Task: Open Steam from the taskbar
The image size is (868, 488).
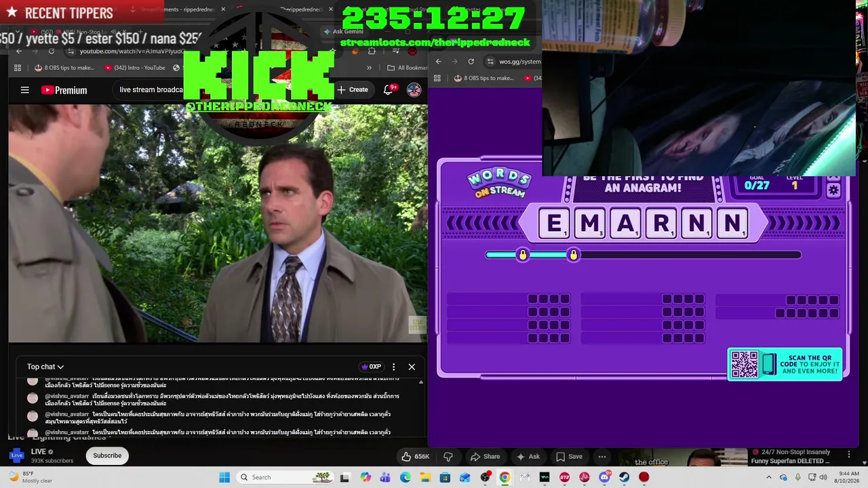Action: pyautogui.click(x=624, y=477)
